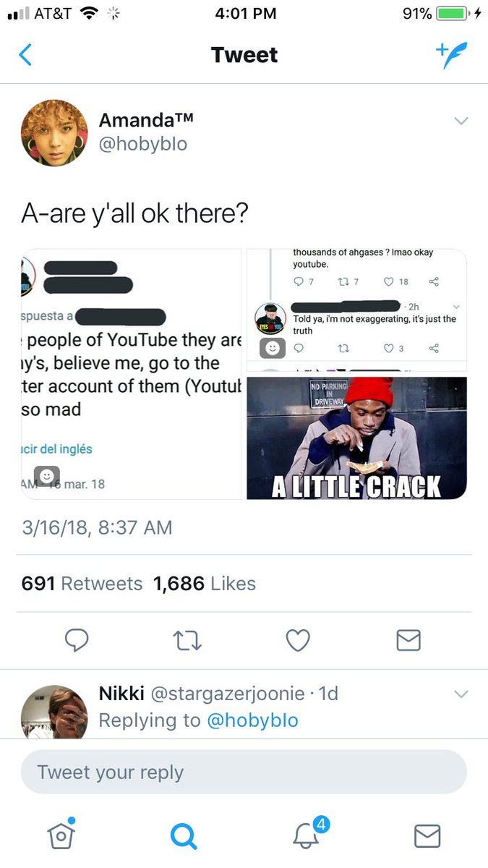Compose a new tweet with feather icon

click(x=451, y=55)
